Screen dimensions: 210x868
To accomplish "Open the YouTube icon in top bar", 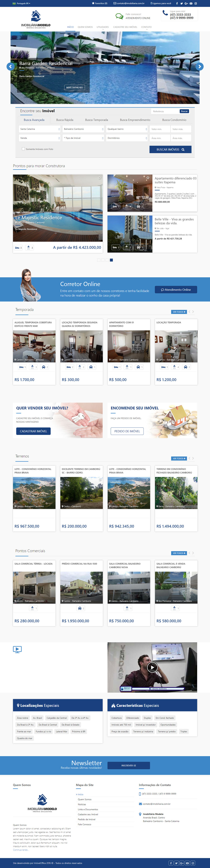I will 191,3.
